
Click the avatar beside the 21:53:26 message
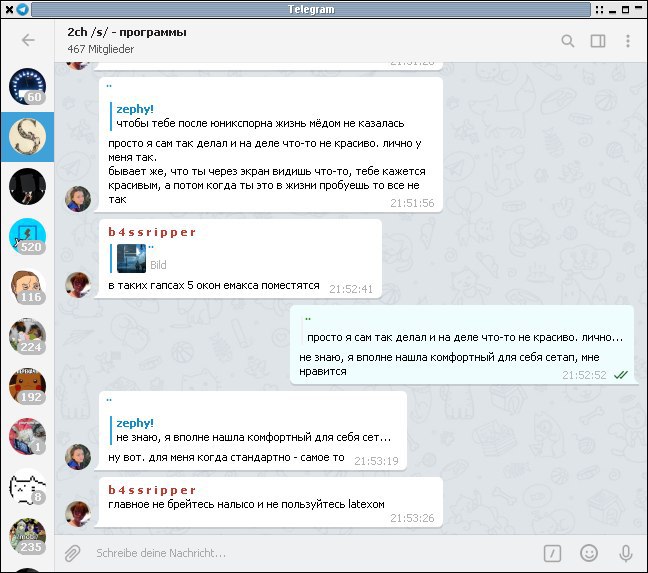tap(78, 514)
